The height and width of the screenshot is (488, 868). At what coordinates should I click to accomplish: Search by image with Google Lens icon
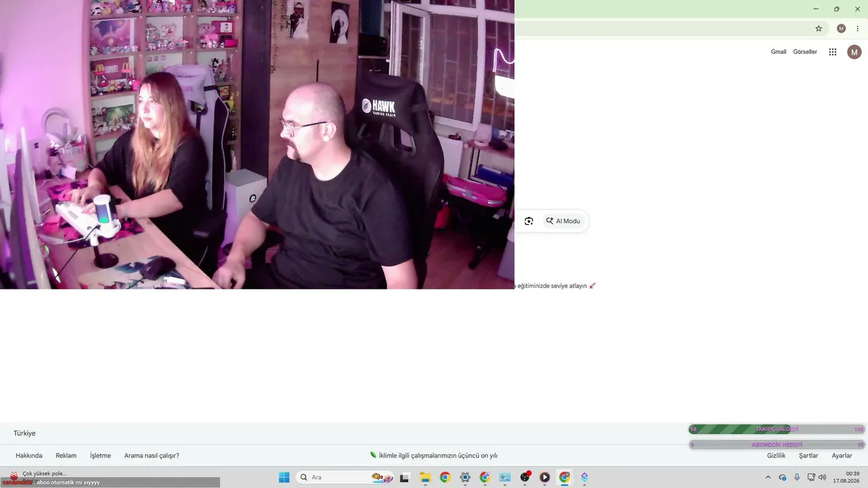tap(529, 221)
